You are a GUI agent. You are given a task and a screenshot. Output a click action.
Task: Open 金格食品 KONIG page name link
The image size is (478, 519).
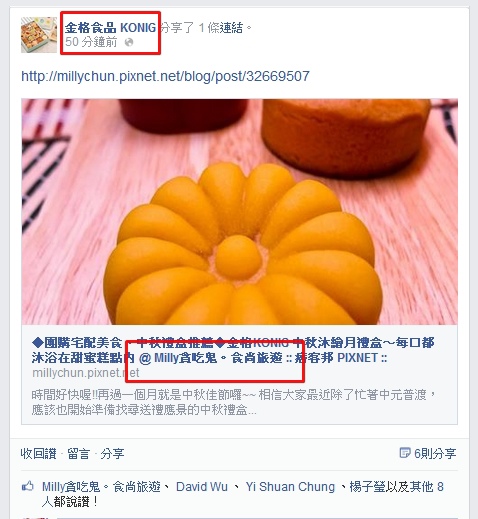[110, 28]
